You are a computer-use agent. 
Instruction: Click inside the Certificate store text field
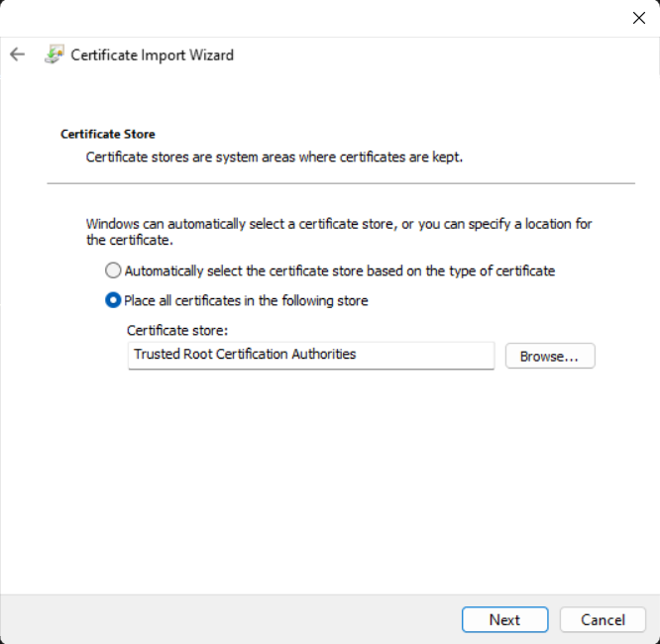[416, 355]
